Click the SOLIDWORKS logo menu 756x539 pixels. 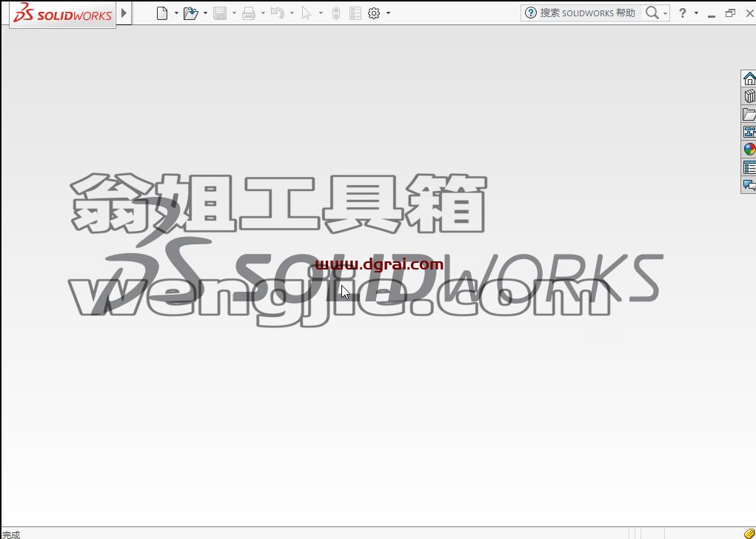click(x=63, y=13)
